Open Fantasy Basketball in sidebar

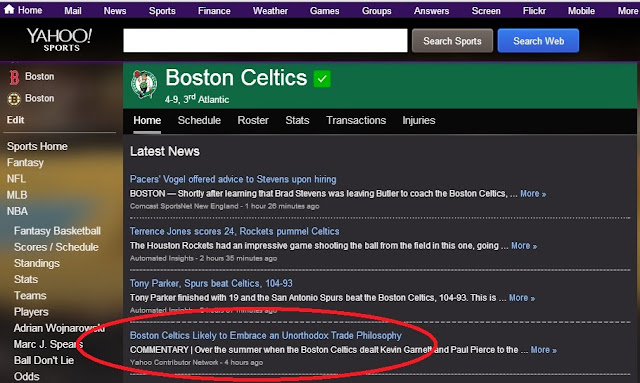[57, 231]
